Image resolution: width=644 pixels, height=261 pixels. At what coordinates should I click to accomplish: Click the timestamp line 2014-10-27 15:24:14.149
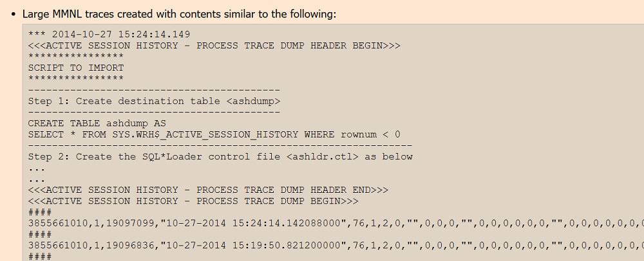coord(109,35)
